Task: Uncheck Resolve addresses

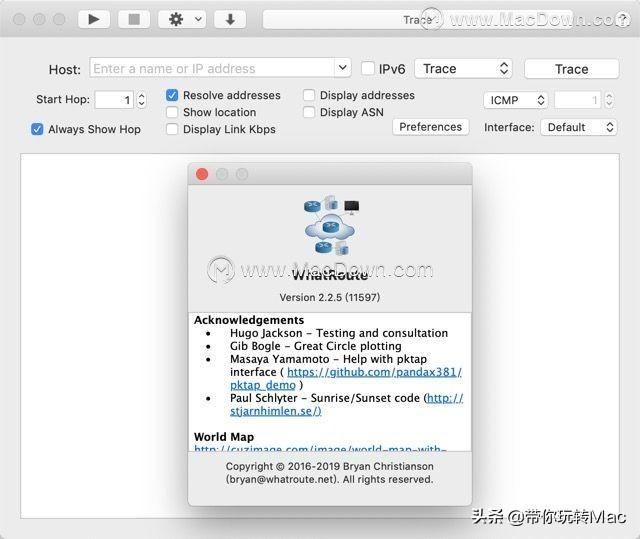Action: pos(172,95)
